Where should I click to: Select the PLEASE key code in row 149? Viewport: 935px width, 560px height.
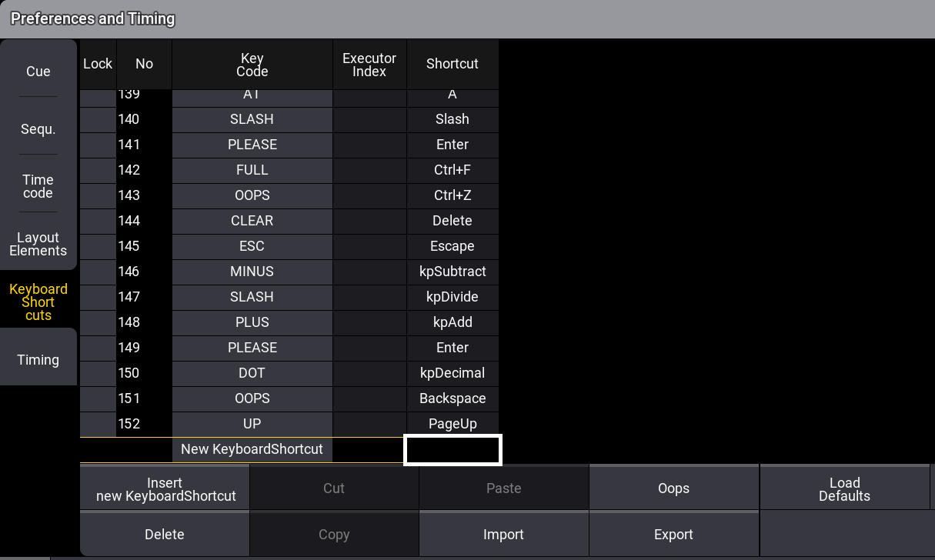[252, 348]
